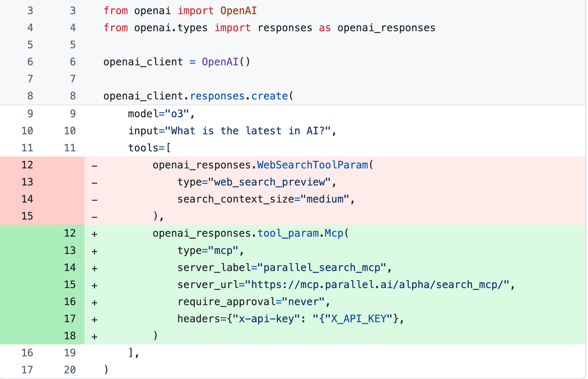Select the deleted WebSearchToolParam line

262,165
